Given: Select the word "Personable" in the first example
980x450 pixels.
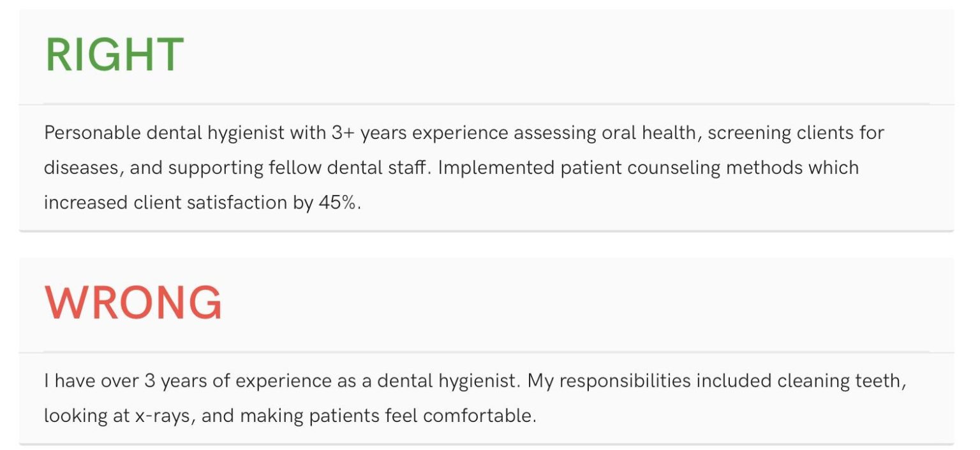Looking at the screenshot, I should (x=93, y=133).
